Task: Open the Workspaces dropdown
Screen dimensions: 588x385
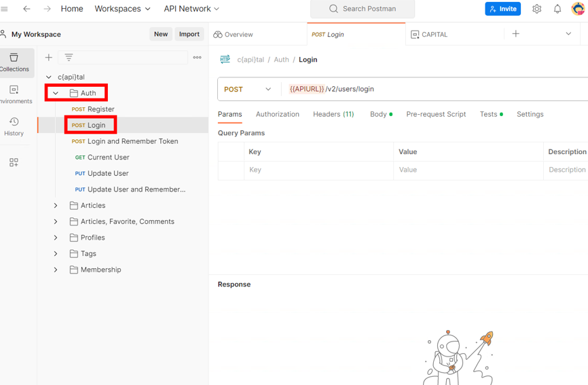Action: click(122, 9)
